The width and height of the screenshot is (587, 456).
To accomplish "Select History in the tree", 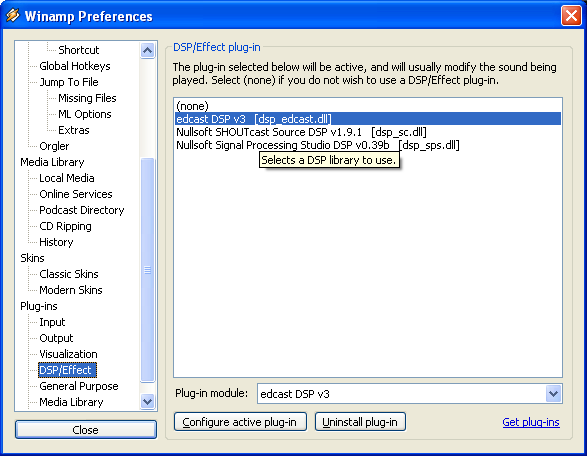I will (x=56, y=242).
